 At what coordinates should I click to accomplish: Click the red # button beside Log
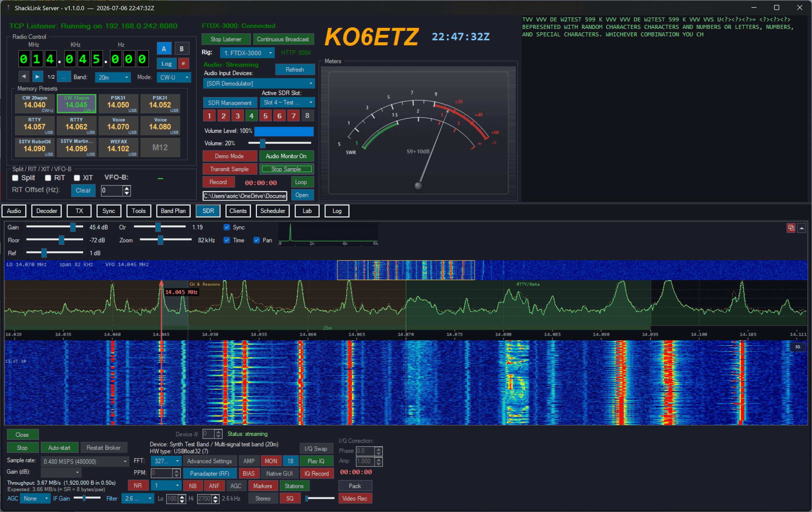tap(183, 63)
